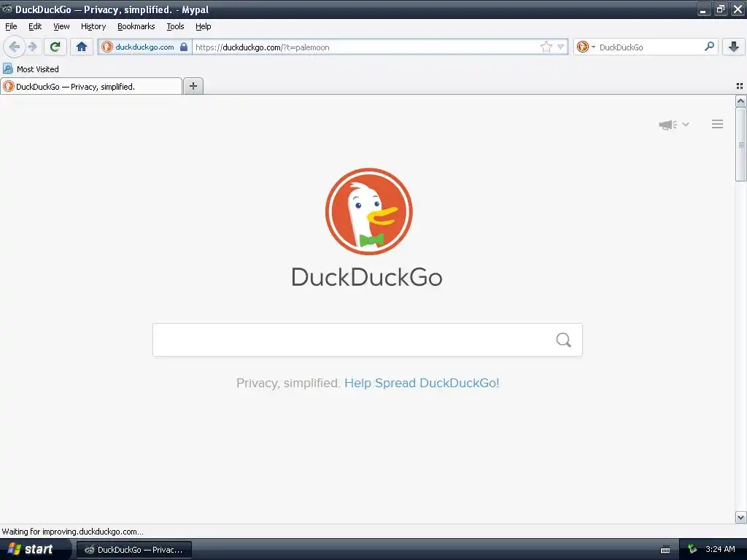Click the megaphone icon on the page

coord(668,124)
